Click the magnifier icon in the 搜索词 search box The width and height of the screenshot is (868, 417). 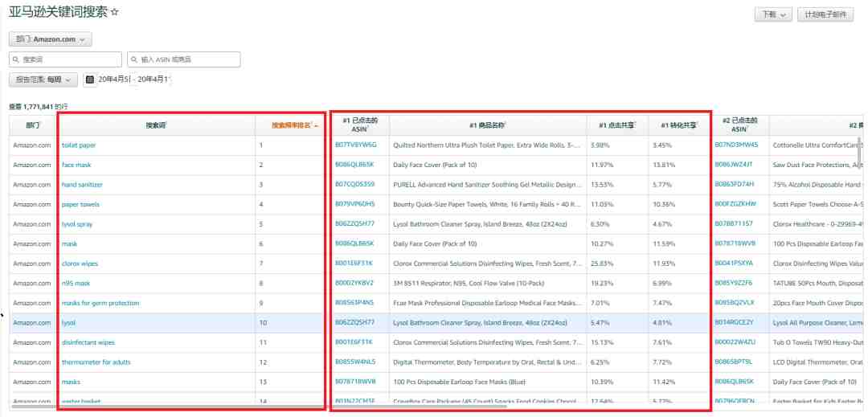[17, 59]
